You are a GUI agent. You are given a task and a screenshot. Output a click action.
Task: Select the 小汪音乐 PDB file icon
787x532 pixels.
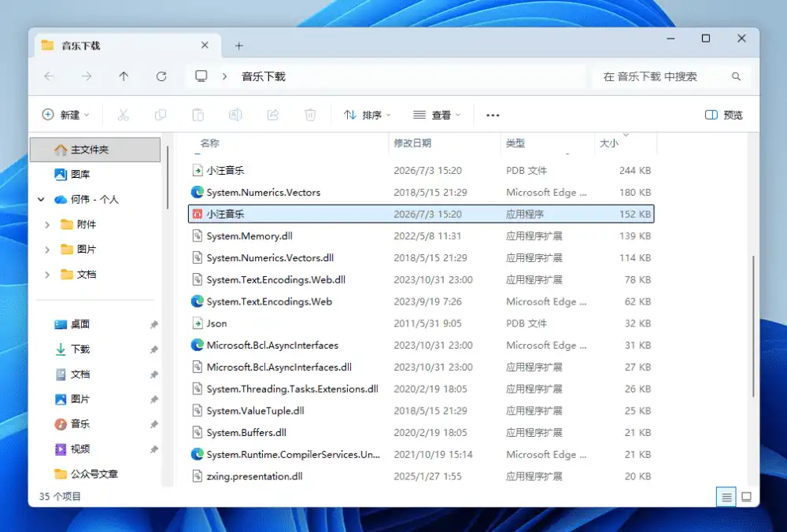pos(198,170)
